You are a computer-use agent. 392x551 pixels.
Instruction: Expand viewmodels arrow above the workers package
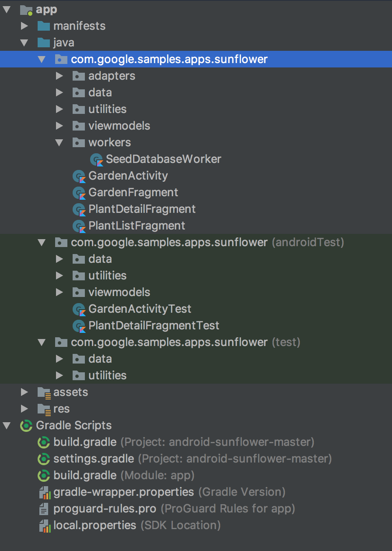click(59, 126)
